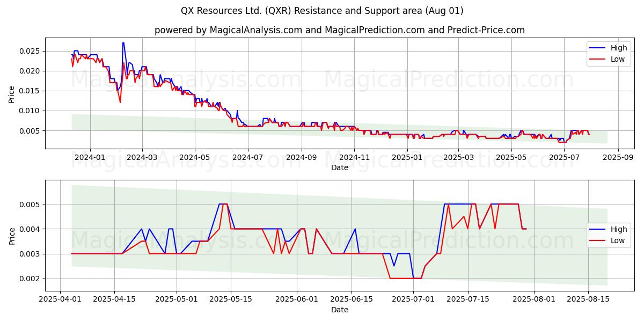Click the '0.002' y-axis label on the bottom chart

tap(31, 279)
